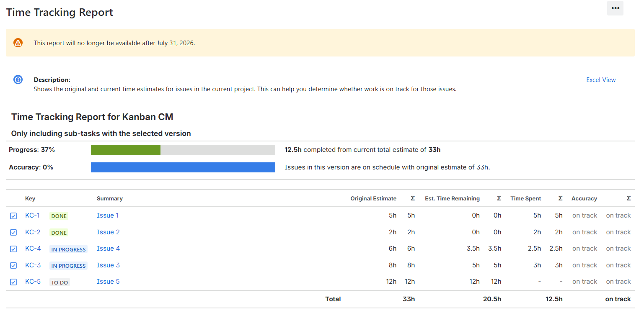Viewport: 644px width, 318px height.
Task: Click the 20.5h total remaining value
Action: point(491,299)
